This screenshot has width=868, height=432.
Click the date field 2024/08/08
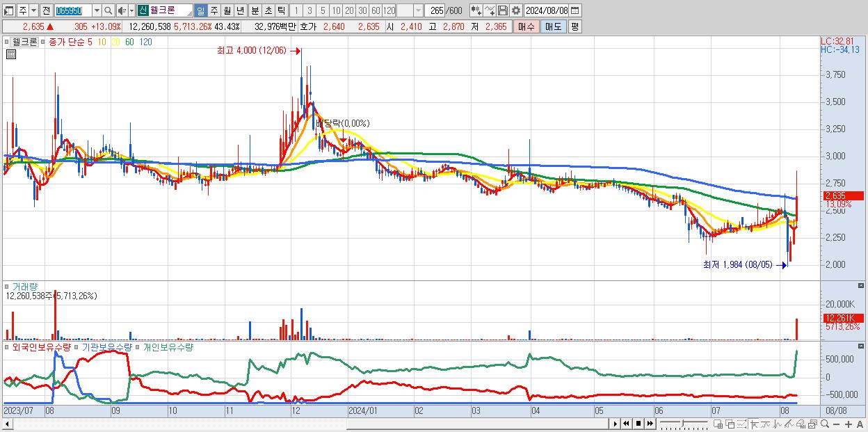(547, 10)
